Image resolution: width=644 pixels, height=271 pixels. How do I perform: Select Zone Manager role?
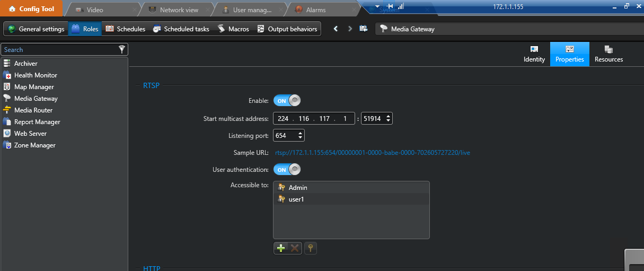64,145
